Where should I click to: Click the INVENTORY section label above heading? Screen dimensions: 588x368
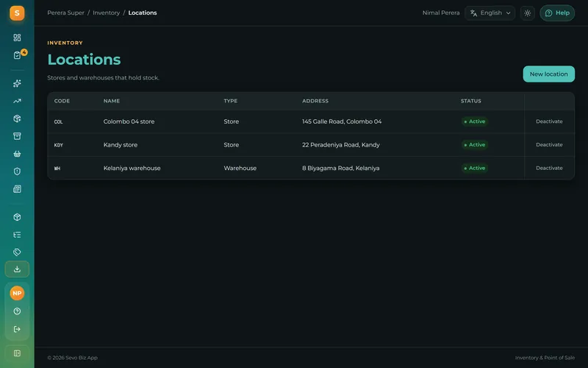[x=65, y=43]
